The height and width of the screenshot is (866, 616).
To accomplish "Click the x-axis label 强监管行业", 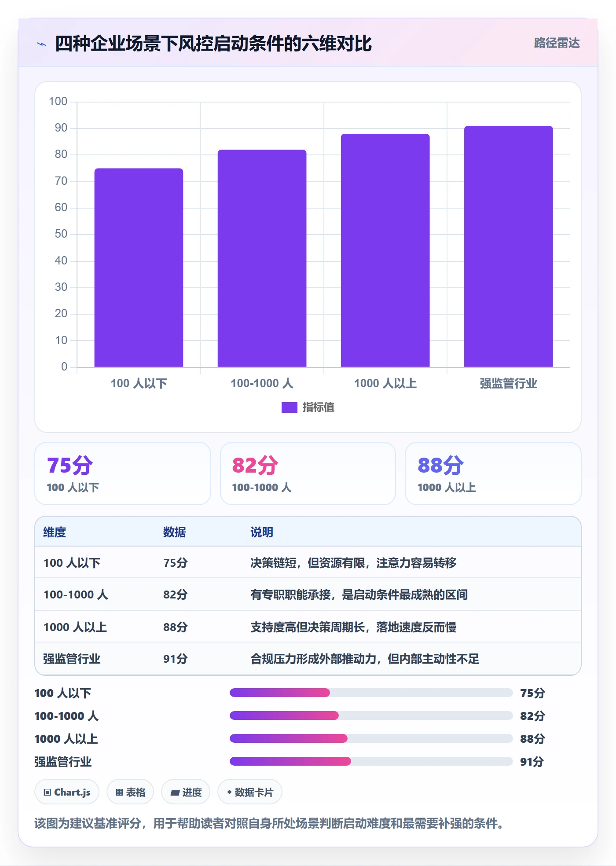I will click(x=508, y=383).
